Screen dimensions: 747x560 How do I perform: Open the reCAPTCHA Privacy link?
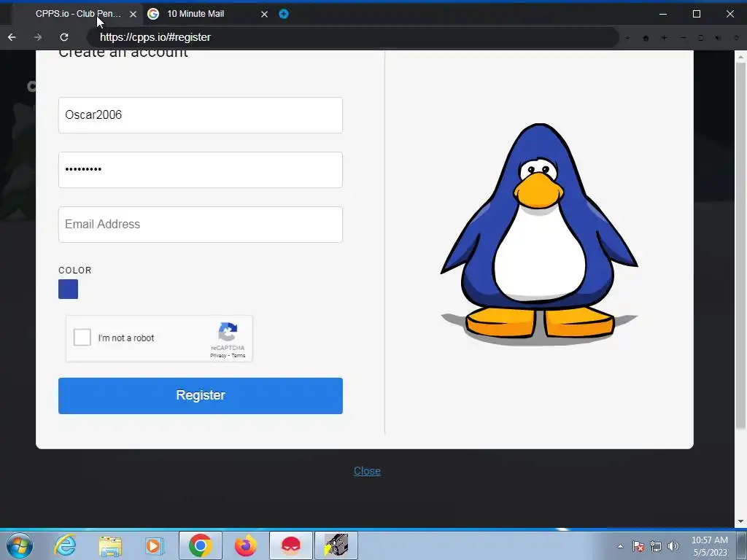click(x=218, y=355)
